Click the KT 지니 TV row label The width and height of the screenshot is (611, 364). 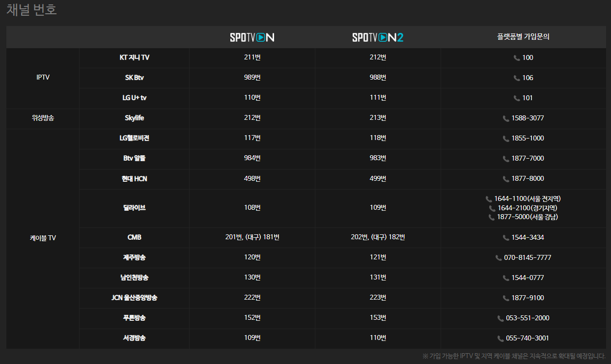click(135, 57)
